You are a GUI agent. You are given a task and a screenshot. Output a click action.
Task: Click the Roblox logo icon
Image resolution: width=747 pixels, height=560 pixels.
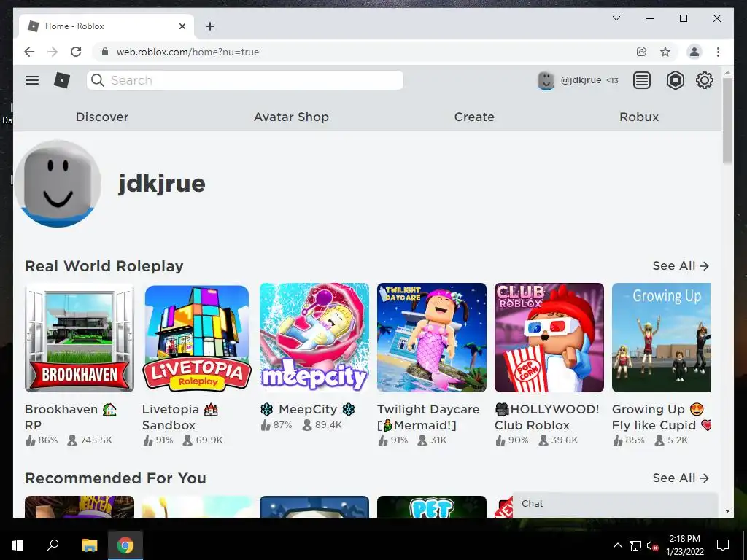[62, 80]
